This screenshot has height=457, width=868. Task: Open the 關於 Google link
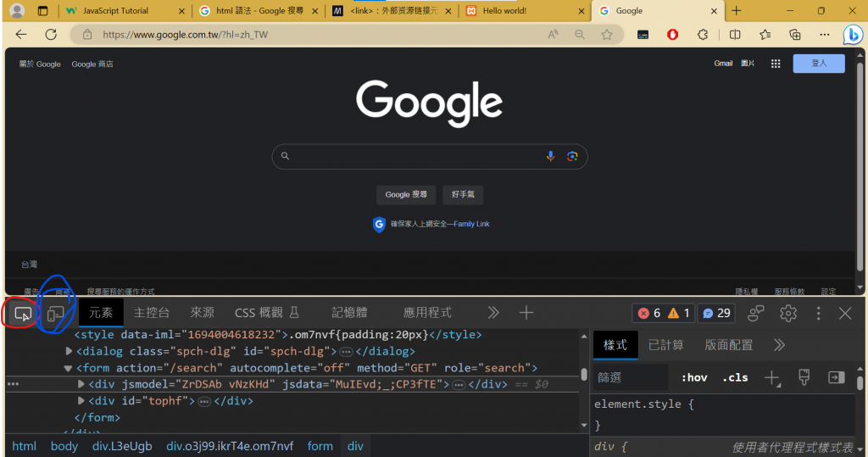[x=40, y=64]
